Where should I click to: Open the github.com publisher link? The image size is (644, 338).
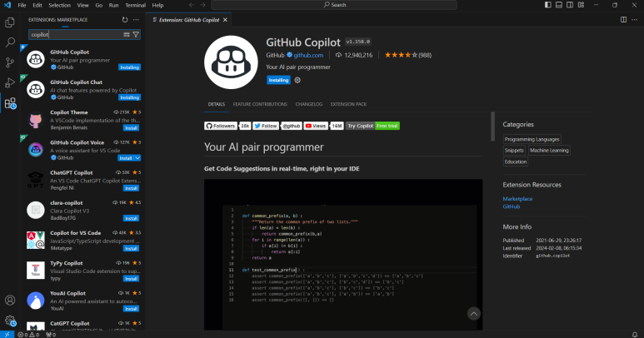click(x=308, y=55)
